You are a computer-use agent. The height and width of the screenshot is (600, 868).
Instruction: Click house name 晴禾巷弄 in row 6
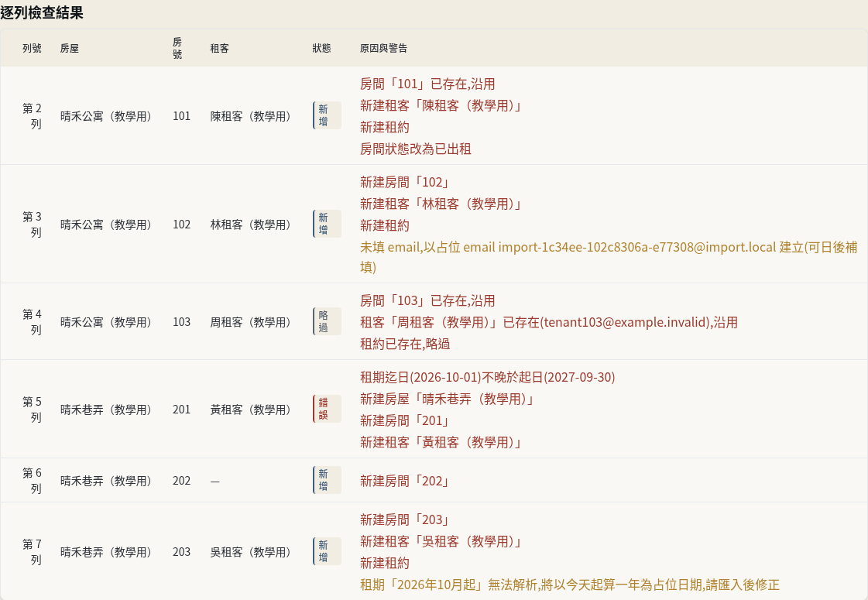point(106,481)
